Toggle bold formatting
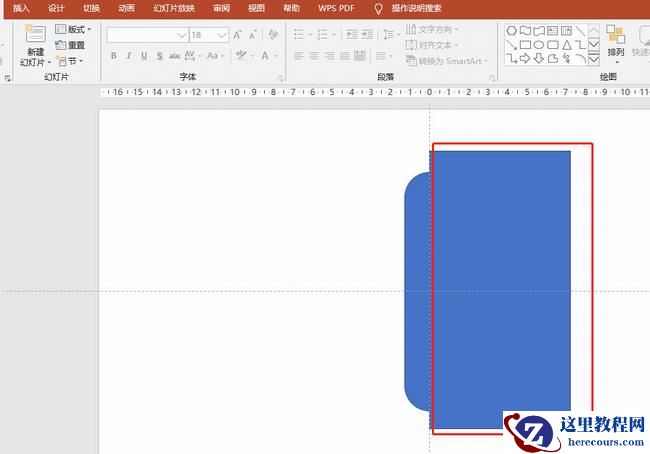Image resolution: width=650 pixels, height=454 pixels. coord(114,56)
